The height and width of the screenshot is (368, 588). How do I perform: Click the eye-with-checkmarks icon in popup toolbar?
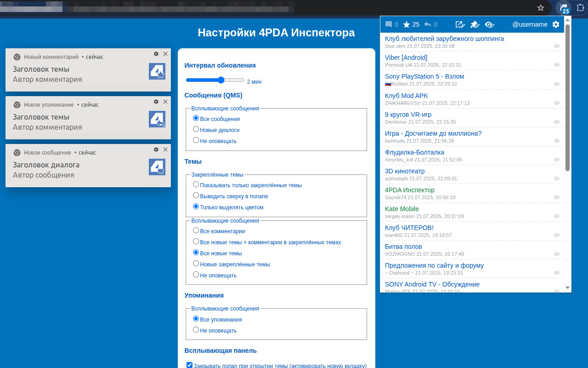tap(490, 24)
